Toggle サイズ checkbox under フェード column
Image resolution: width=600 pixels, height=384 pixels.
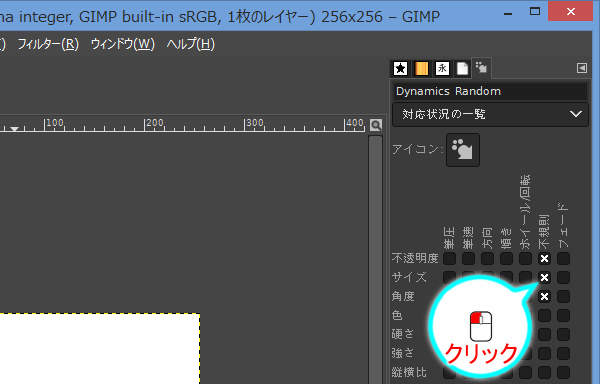click(x=563, y=277)
